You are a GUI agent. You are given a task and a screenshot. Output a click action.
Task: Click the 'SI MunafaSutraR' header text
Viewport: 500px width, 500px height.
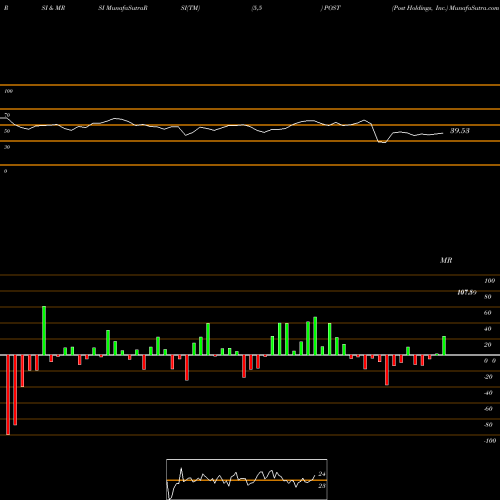tap(123, 8)
